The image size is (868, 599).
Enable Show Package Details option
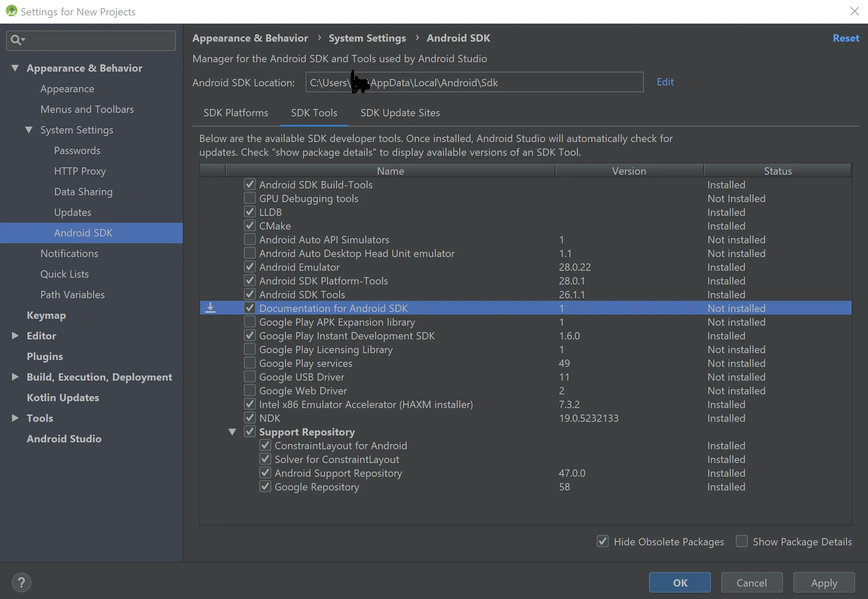742,541
